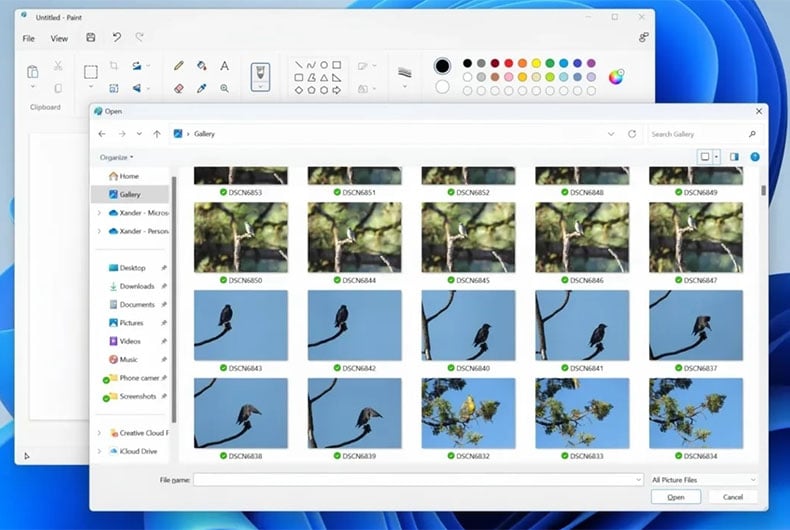Toggle the preview pane button

pyautogui.click(x=734, y=157)
